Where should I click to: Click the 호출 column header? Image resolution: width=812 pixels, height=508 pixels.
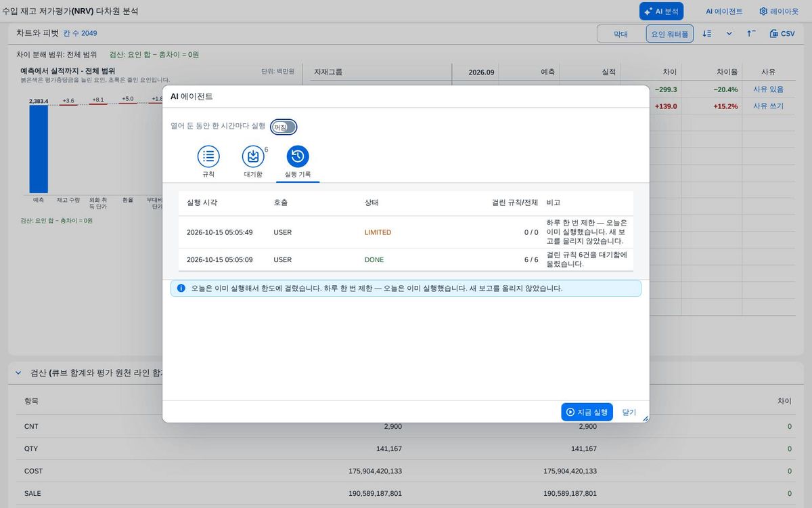pos(281,203)
